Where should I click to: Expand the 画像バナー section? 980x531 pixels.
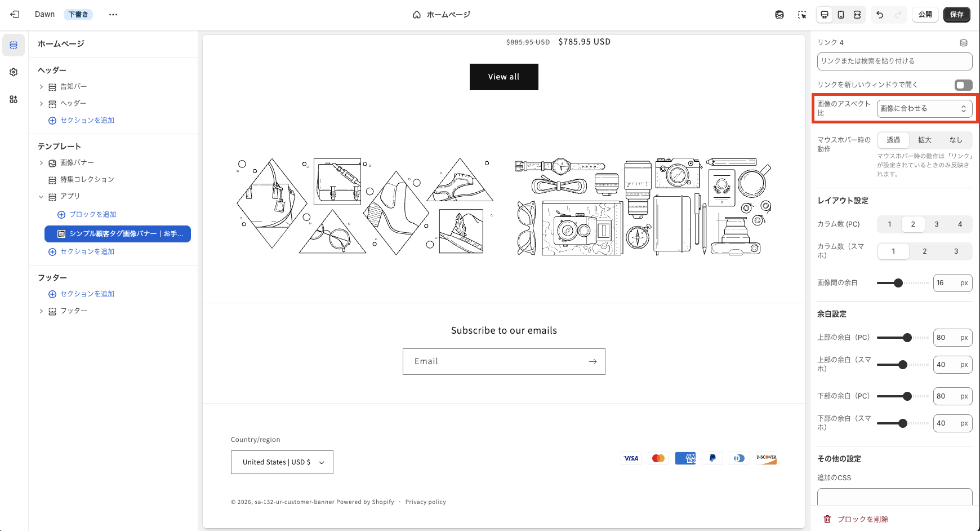click(x=41, y=162)
